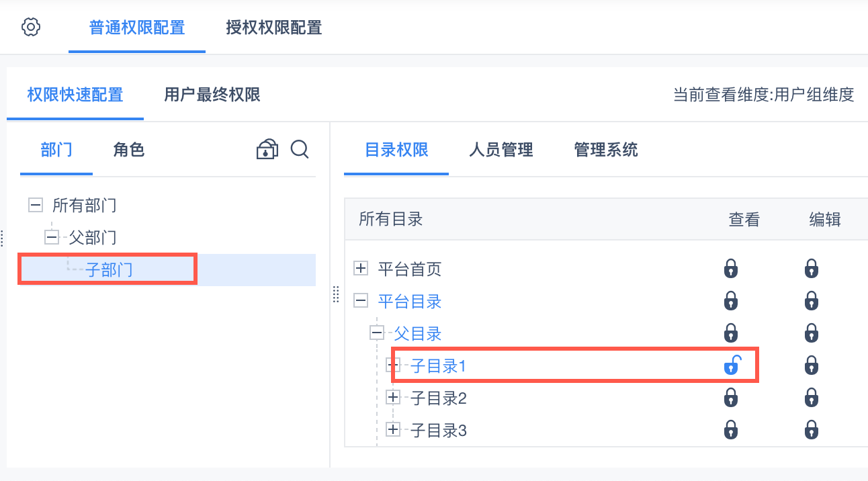This screenshot has height=481, width=868.
Task: Click the unlocked view icon for 子目录1
Action: [731, 366]
